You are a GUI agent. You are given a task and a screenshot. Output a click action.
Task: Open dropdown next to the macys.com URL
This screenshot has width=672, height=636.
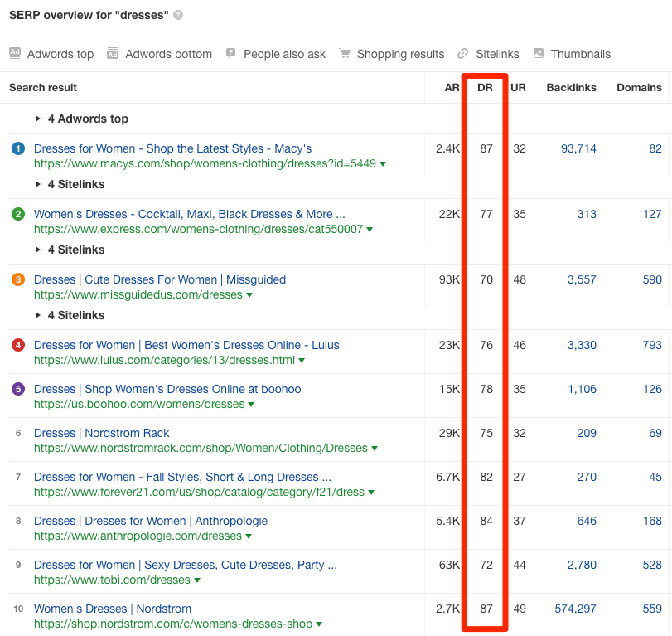tap(383, 164)
